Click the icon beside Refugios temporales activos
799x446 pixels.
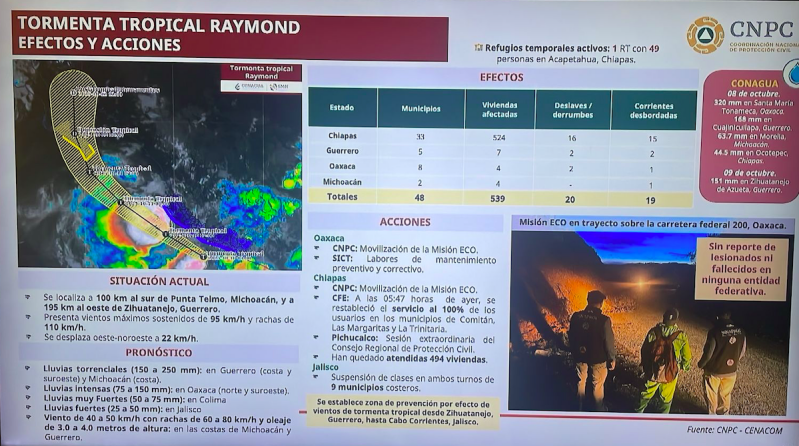pyautogui.click(x=478, y=48)
